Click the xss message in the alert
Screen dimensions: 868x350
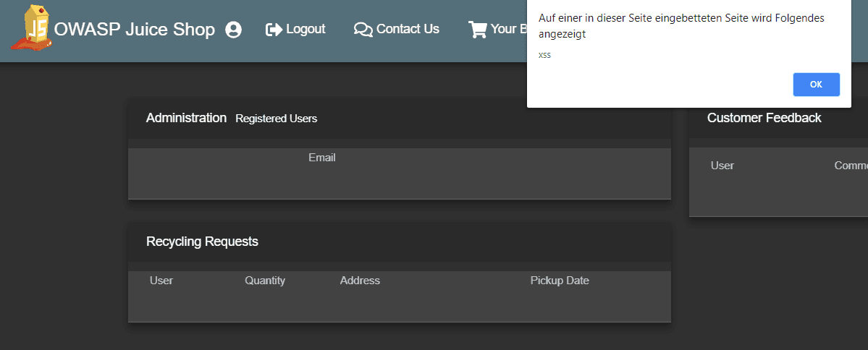pos(544,55)
